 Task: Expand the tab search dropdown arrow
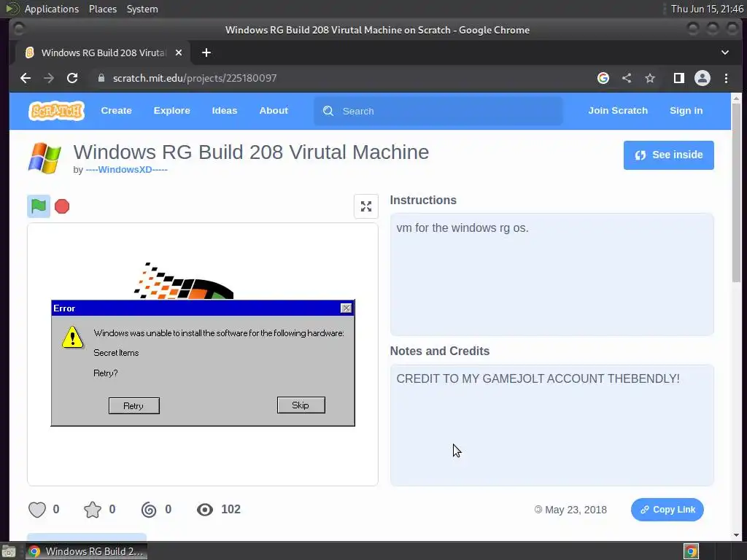click(x=724, y=52)
